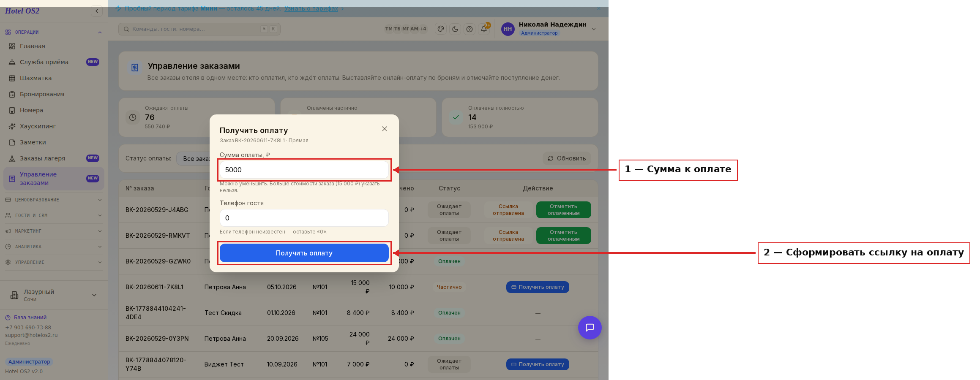Open the Лазурный hotel selector

pos(54,295)
